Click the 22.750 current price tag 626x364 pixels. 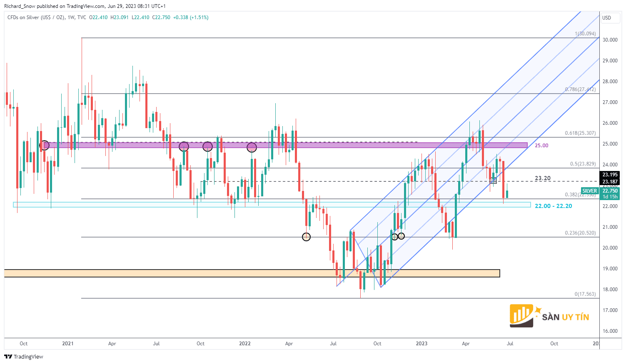pos(610,191)
